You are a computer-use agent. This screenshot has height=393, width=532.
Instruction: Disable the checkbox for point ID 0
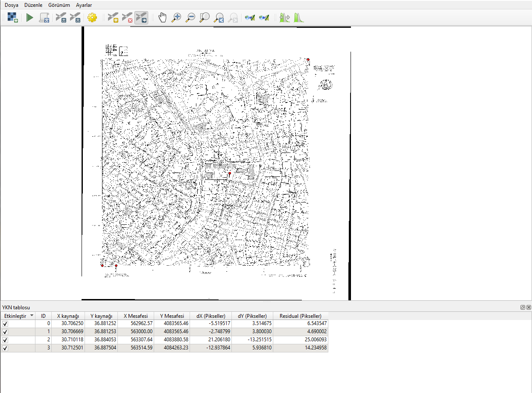coord(5,324)
